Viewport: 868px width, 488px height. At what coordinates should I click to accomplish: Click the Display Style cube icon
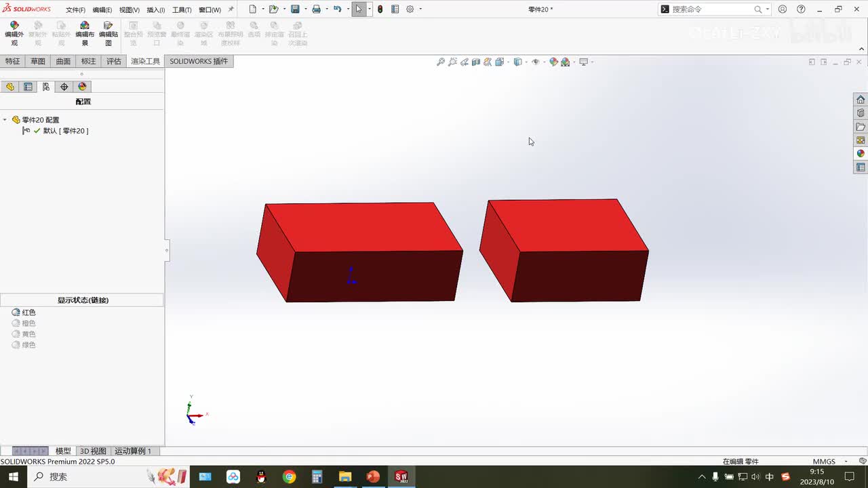point(517,62)
